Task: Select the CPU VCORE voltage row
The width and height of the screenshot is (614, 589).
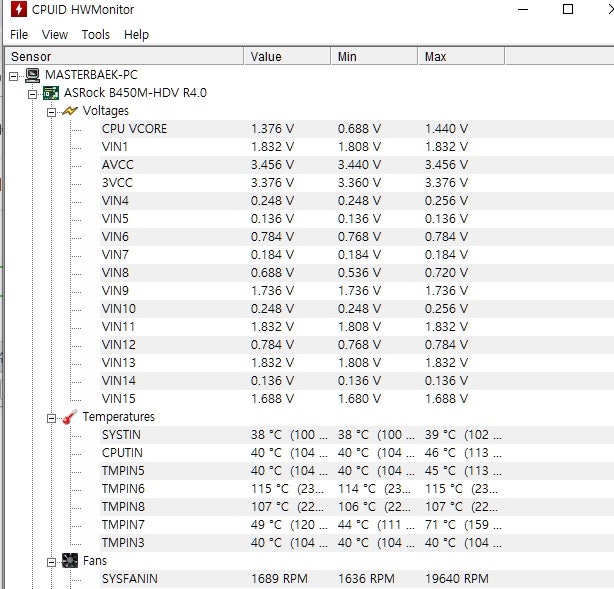Action: (134, 129)
